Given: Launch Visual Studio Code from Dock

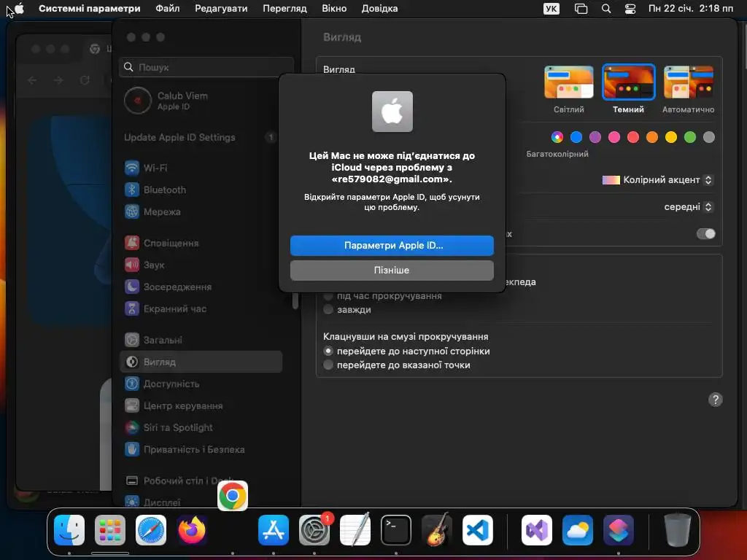Looking at the screenshot, I should (478, 530).
